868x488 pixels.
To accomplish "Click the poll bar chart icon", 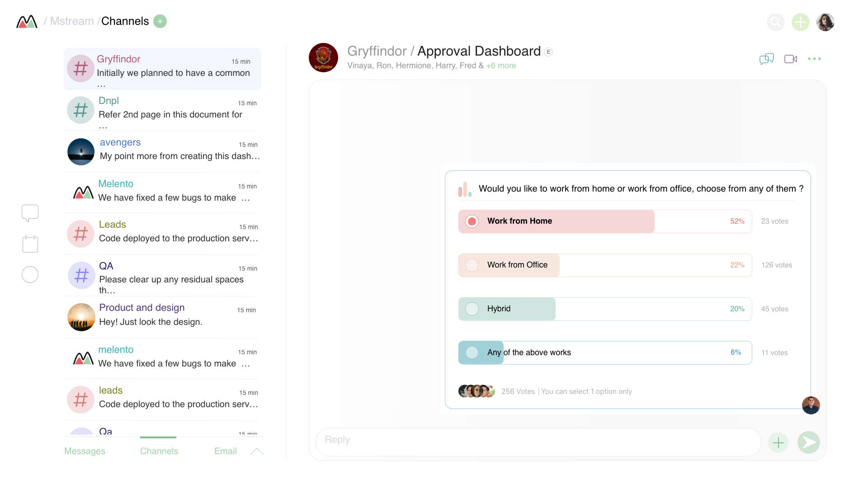I will (x=465, y=189).
